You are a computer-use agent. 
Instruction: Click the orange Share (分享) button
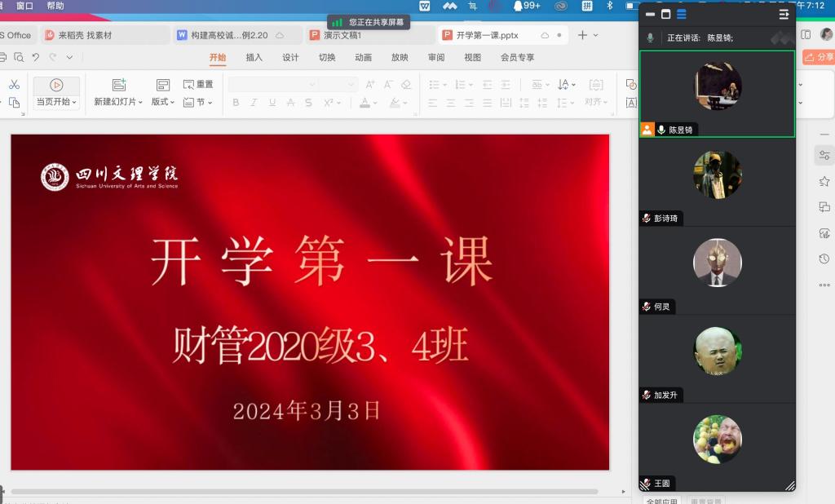(820, 57)
